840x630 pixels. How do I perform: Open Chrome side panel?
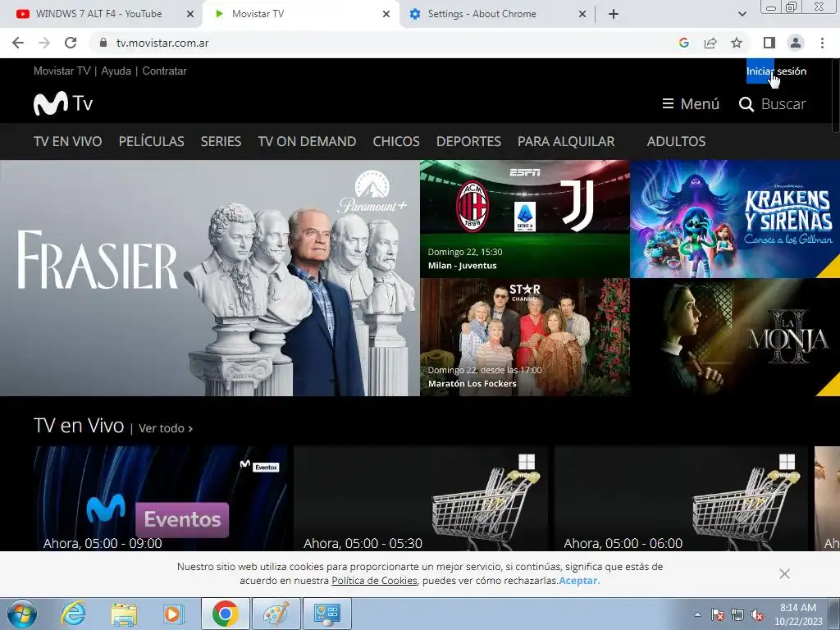pos(769,43)
